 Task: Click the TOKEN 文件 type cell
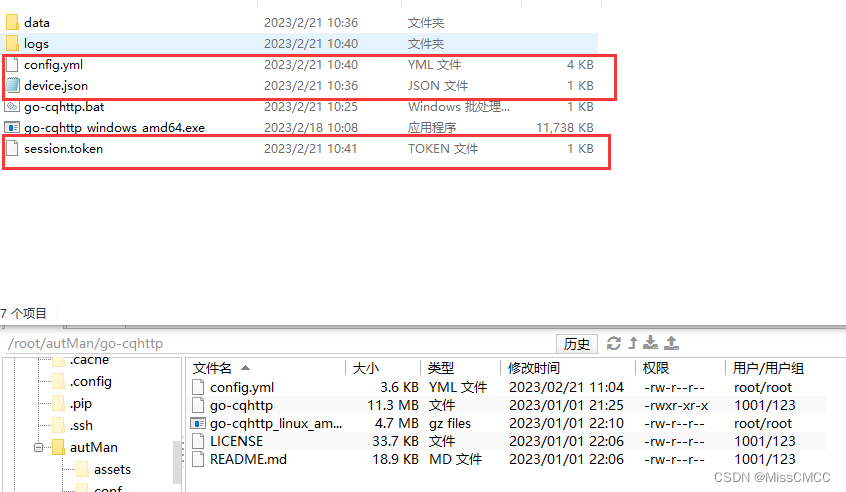(442, 149)
